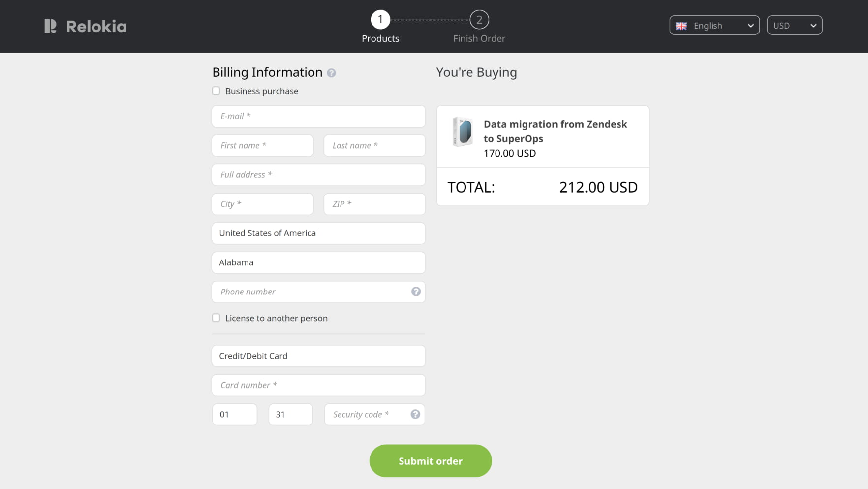Image resolution: width=868 pixels, height=489 pixels.
Task: Focus the Phone number field
Action: (318, 292)
